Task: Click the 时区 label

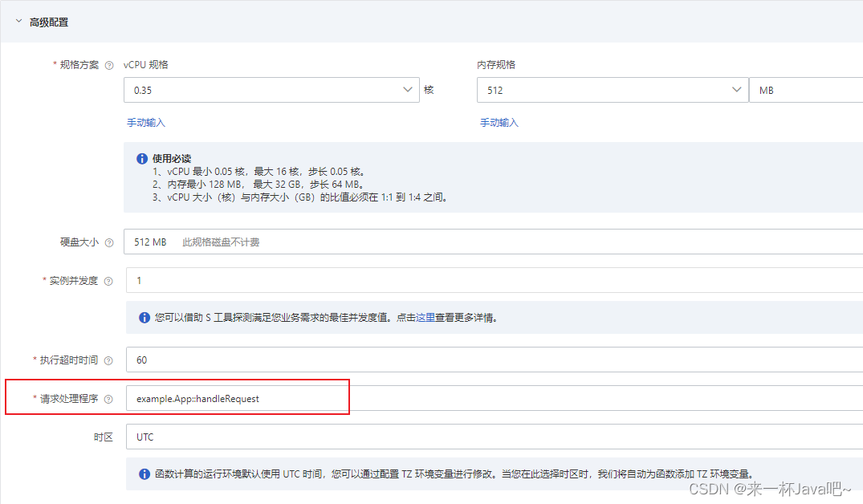Action: coord(104,437)
